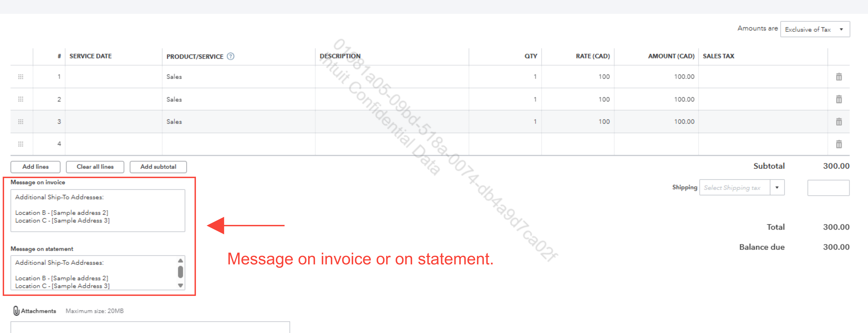868x333 pixels.
Task: Click Product/Service cell in line 4
Action: click(238, 144)
